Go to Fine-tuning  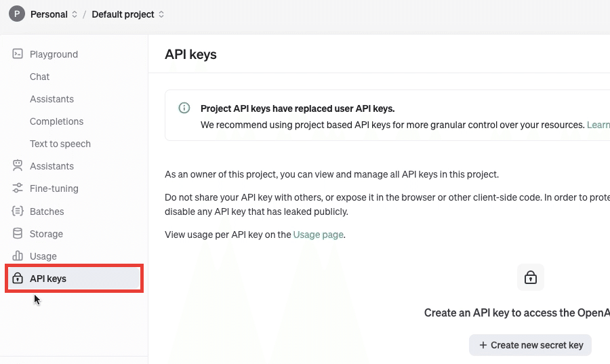point(54,188)
